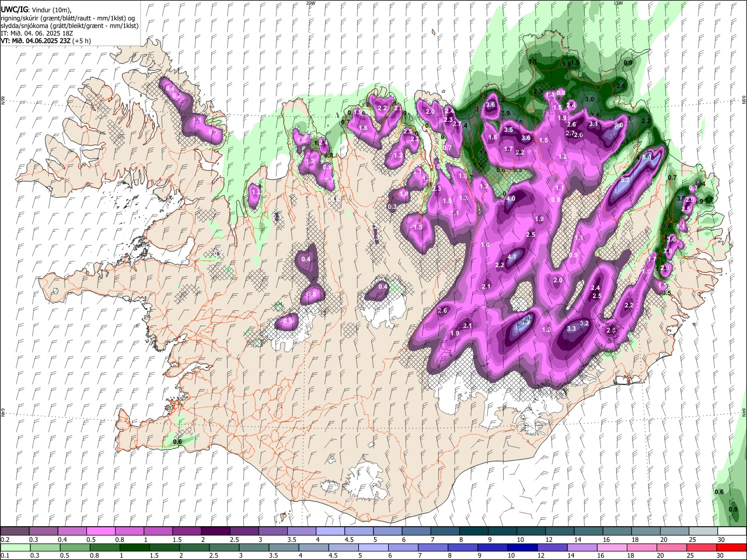Click the '0.6' rain value on the southwest peninsula
This screenshot has width=747, height=560.
pos(178,442)
